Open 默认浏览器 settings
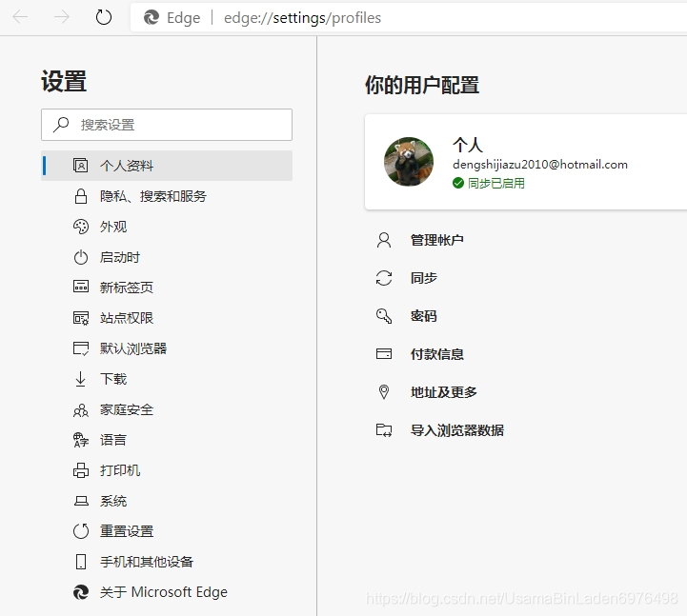 tap(133, 348)
